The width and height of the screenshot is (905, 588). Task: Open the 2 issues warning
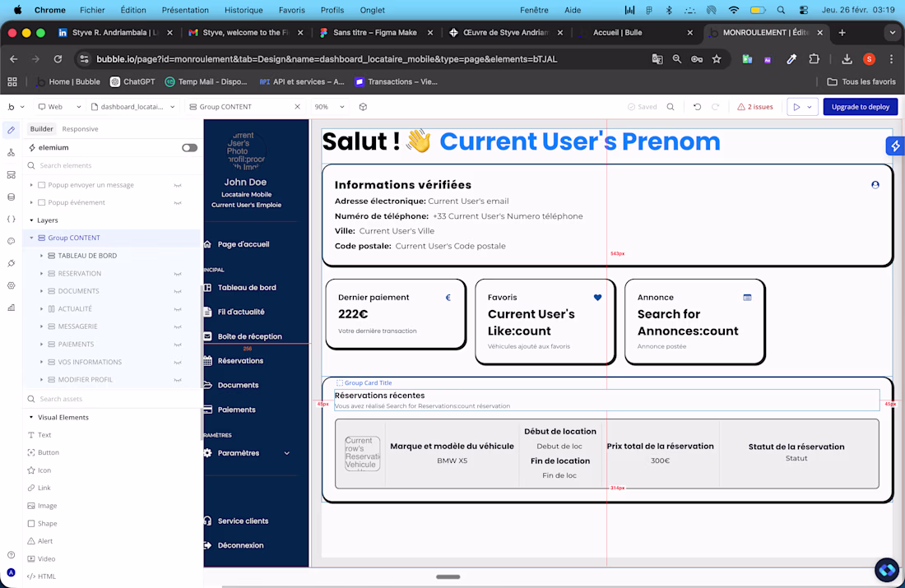tap(755, 107)
